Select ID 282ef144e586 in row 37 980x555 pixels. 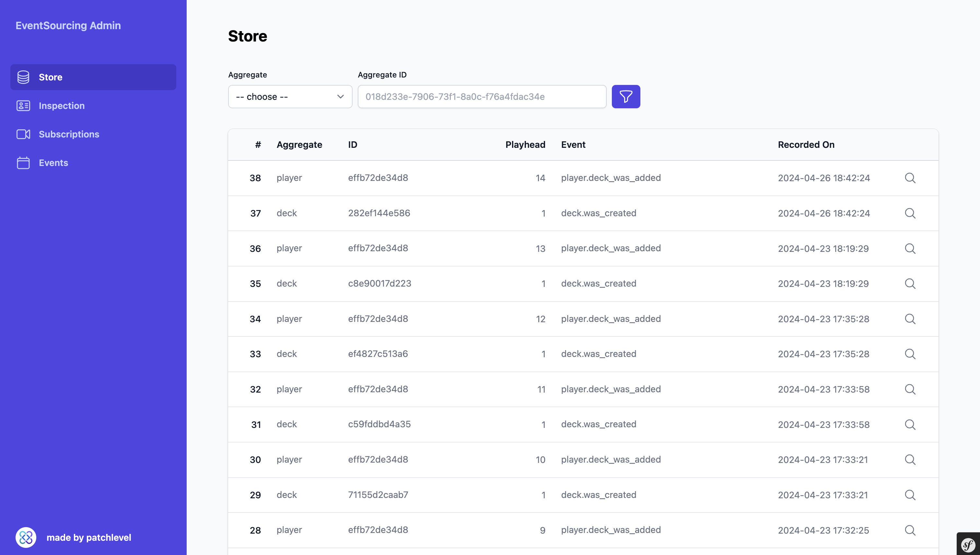(x=379, y=213)
